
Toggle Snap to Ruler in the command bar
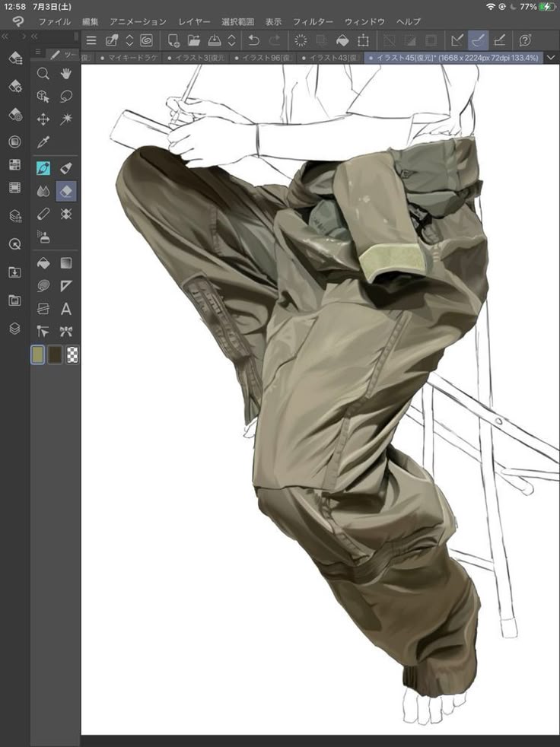[x=457, y=40]
